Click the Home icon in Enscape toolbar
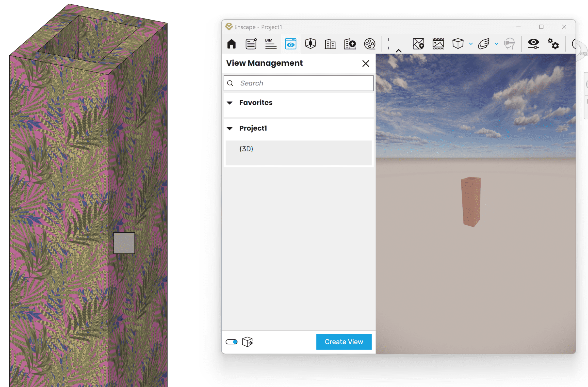 (x=231, y=44)
